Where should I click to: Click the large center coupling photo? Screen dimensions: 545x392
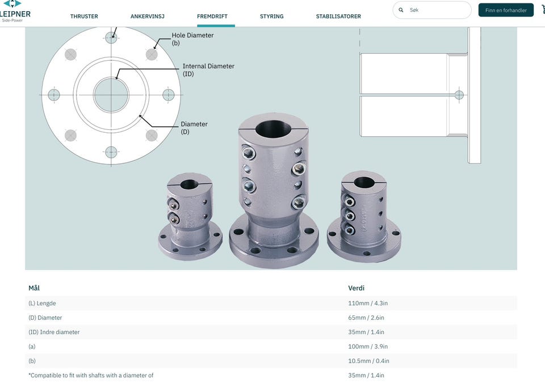[274, 190]
